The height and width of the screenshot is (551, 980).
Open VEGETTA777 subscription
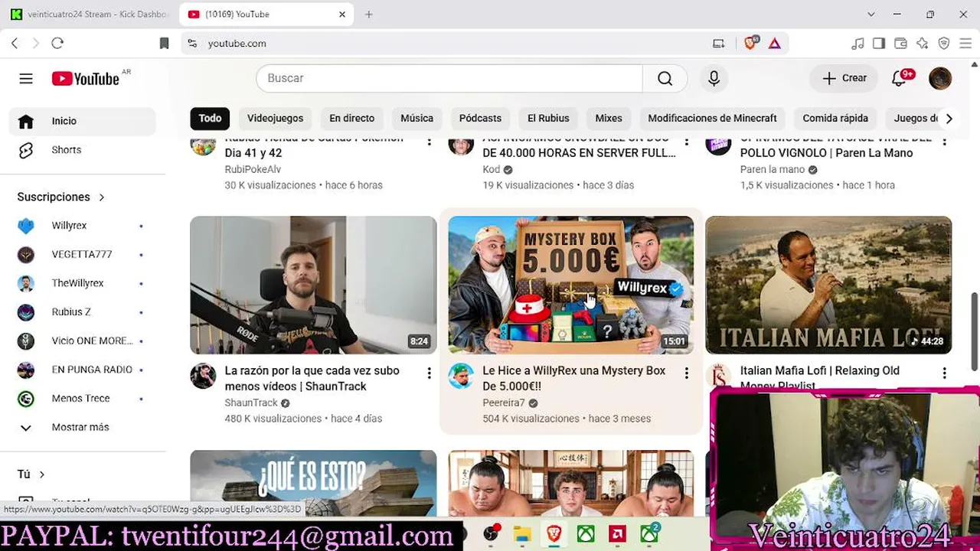pos(83,254)
